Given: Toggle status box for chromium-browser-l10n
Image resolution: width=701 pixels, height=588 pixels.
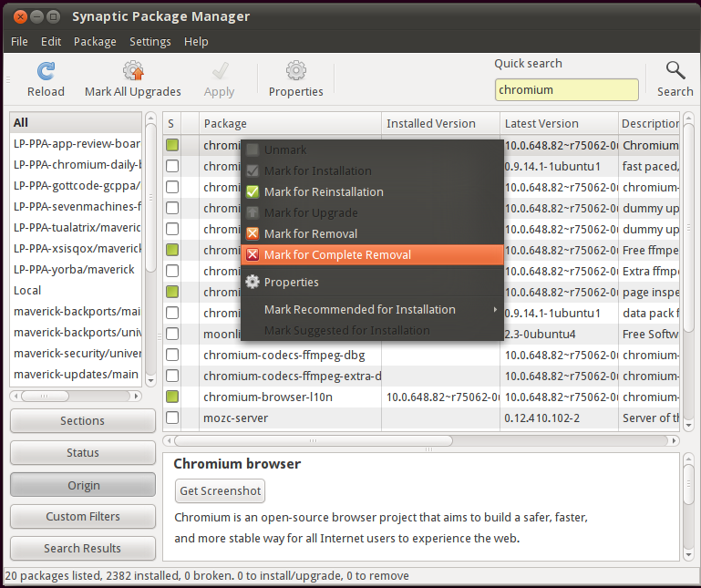Looking at the screenshot, I should [172, 397].
